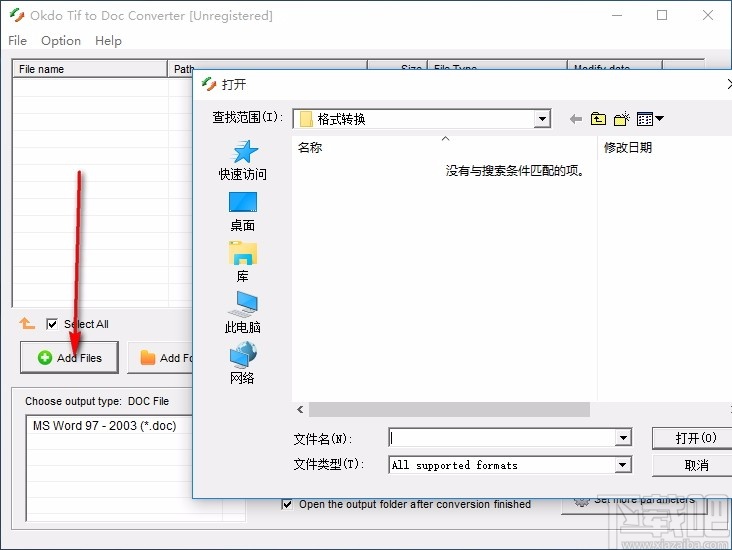Screen dimensions: 732x550
Task: Click the Add Files button
Action: click(x=69, y=358)
